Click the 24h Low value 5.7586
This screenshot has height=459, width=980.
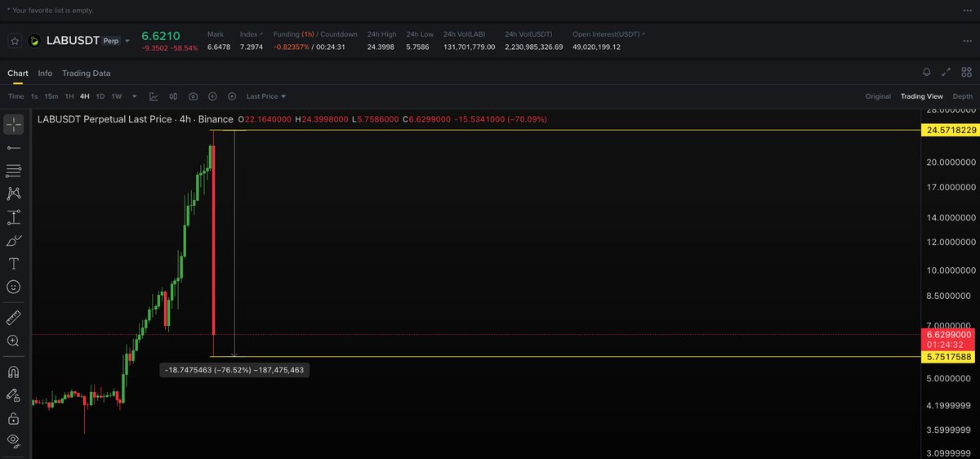pyautogui.click(x=420, y=47)
